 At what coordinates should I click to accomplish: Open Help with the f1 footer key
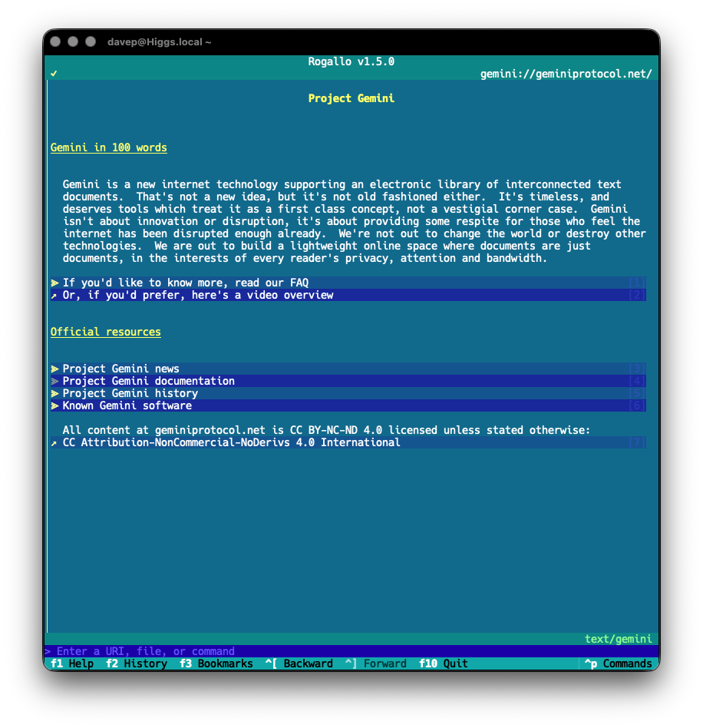coord(72,663)
